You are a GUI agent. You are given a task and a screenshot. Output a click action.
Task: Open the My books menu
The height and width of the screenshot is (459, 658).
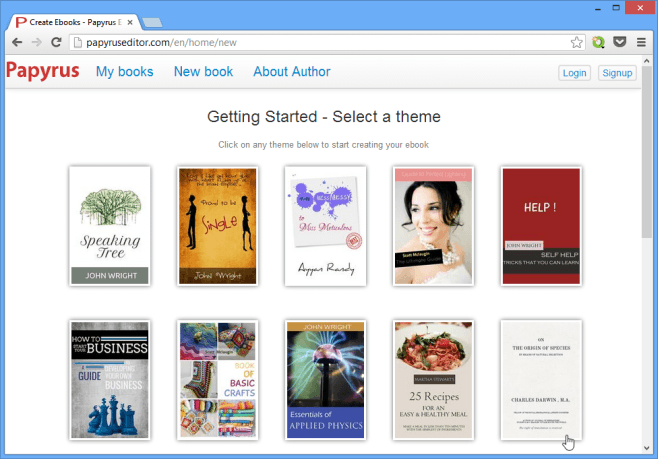125,72
